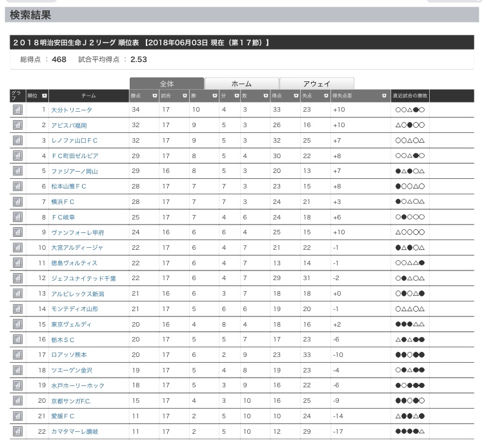View graph for 京都サンガF.C.
Screen dimensions: 484x448
click(17, 401)
